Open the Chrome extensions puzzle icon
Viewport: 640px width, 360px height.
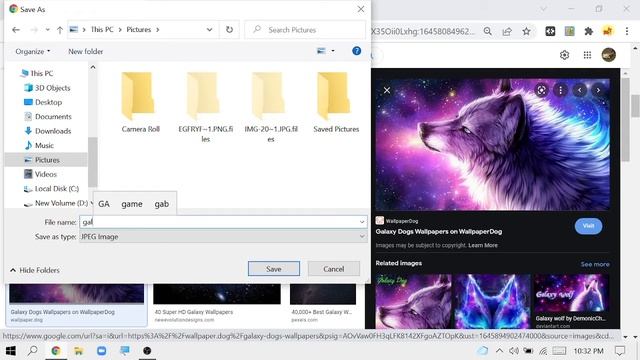coord(589,31)
